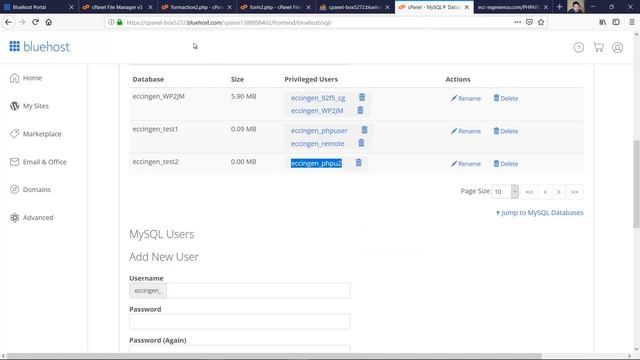Viewport: 640px width, 360px height.
Task: Open Advanced sidebar section
Action: click(x=31, y=218)
